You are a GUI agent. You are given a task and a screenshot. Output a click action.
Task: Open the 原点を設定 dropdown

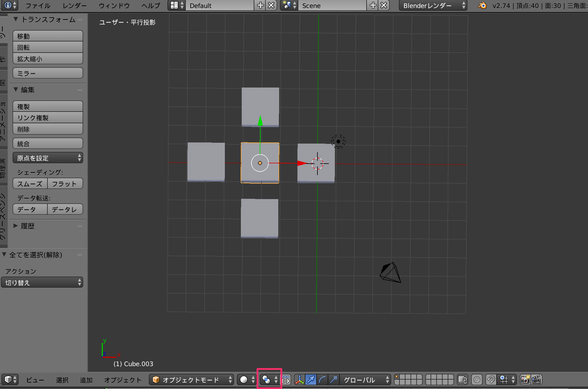(x=48, y=158)
